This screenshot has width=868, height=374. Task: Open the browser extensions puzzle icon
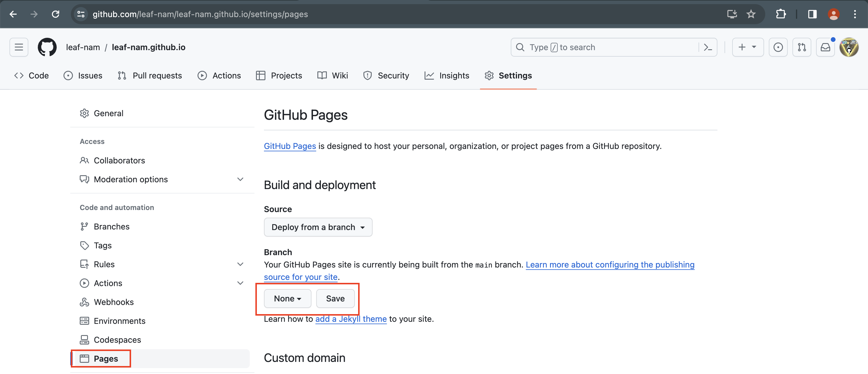[x=781, y=14]
